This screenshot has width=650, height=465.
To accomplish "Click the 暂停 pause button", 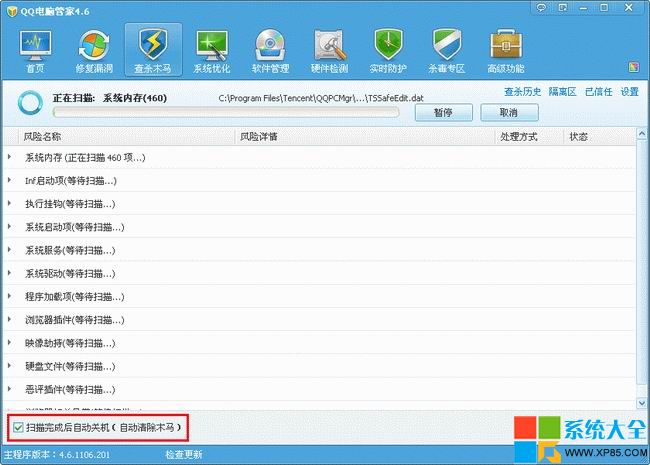I will tap(444, 112).
